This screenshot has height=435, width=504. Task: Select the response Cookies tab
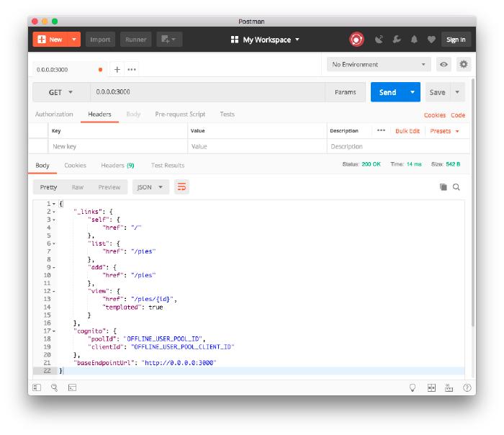click(75, 165)
